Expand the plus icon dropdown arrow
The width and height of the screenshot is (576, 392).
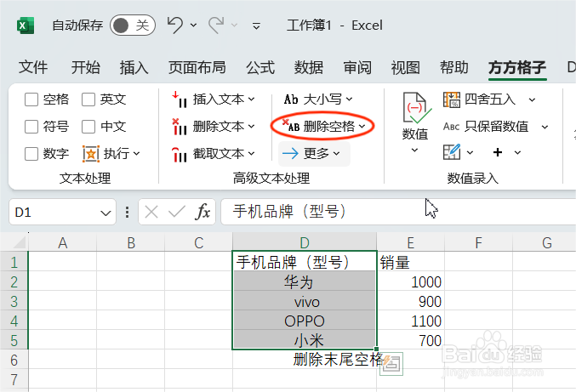[517, 152]
